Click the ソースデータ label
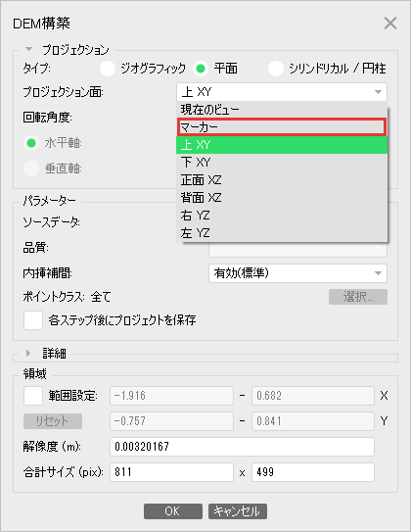This screenshot has width=411, height=532. click(51, 222)
